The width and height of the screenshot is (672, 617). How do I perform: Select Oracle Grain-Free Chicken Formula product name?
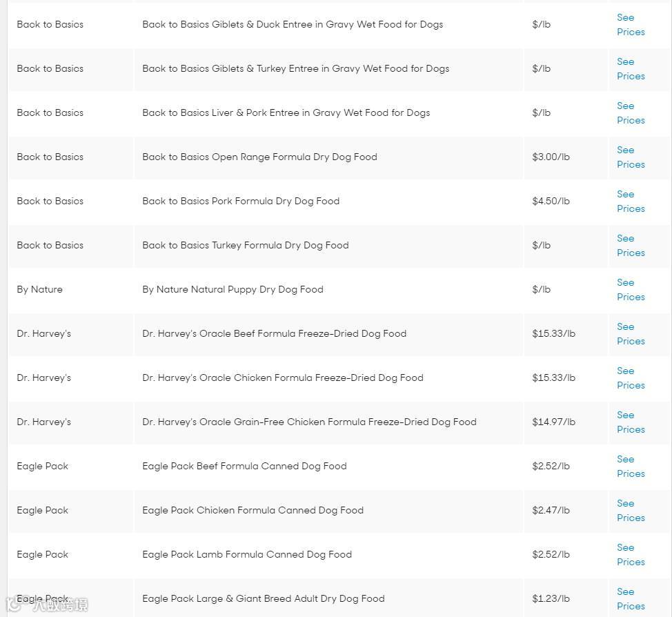click(x=309, y=422)
